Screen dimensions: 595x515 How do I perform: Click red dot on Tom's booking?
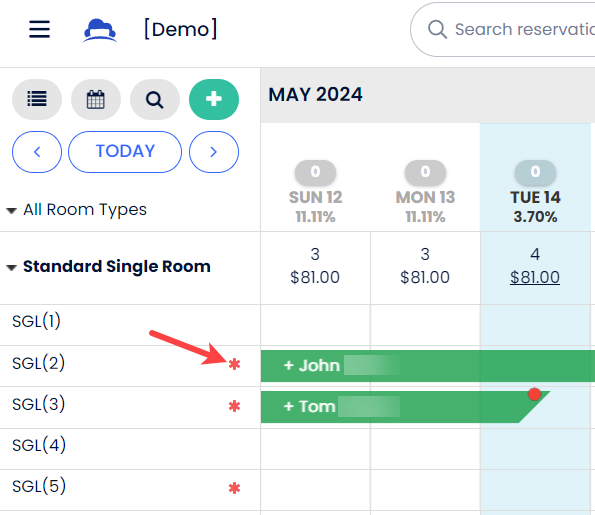[534, 394]
